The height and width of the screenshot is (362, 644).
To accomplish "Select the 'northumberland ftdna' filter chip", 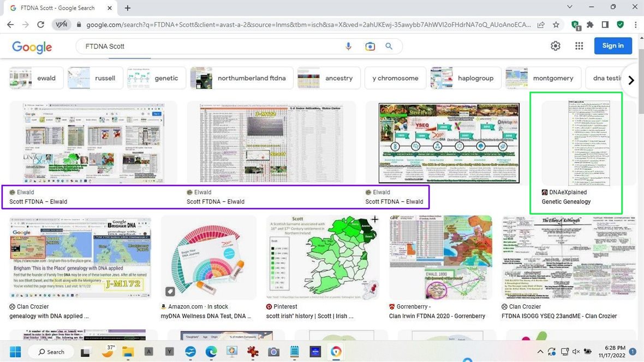I will 241,78.
